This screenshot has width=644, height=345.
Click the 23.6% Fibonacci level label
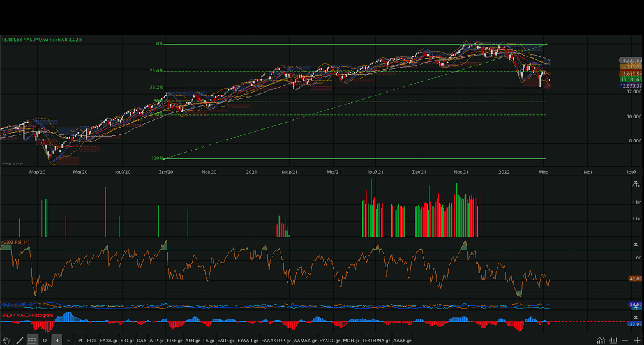click(156, 71)
